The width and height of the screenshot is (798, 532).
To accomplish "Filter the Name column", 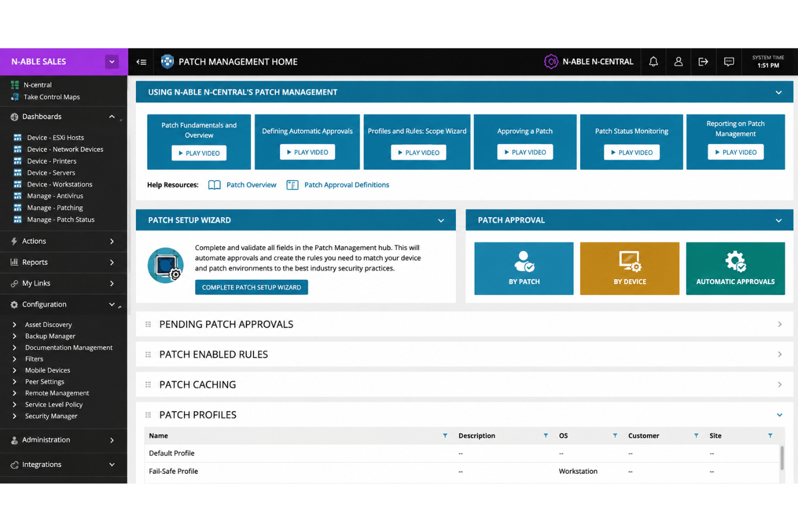I will coord(445,436).
